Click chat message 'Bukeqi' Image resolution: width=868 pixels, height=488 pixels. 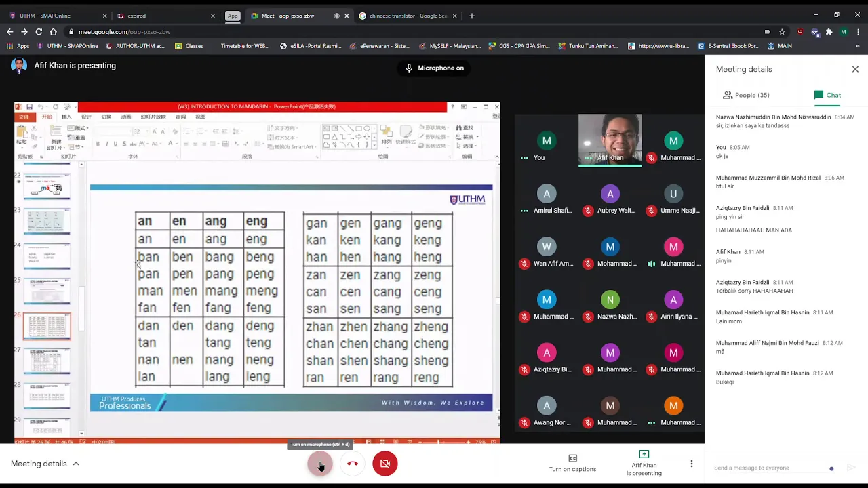pos(726,382)
